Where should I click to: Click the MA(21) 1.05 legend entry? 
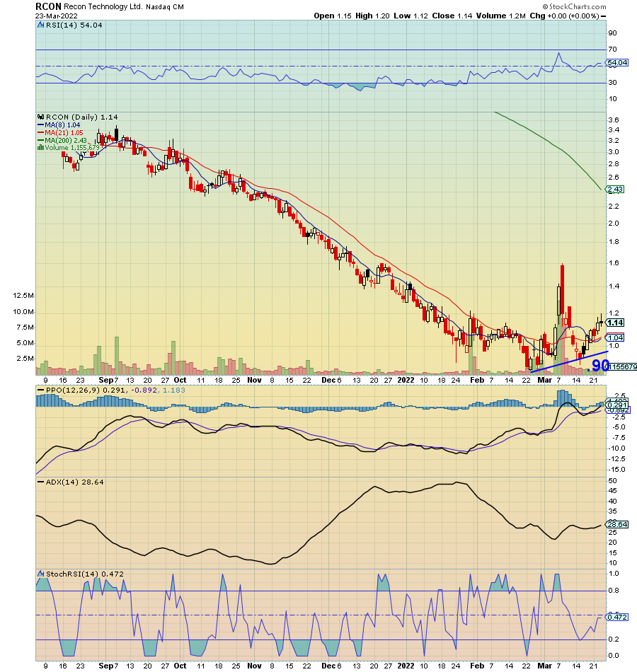(x=64, y=133)
